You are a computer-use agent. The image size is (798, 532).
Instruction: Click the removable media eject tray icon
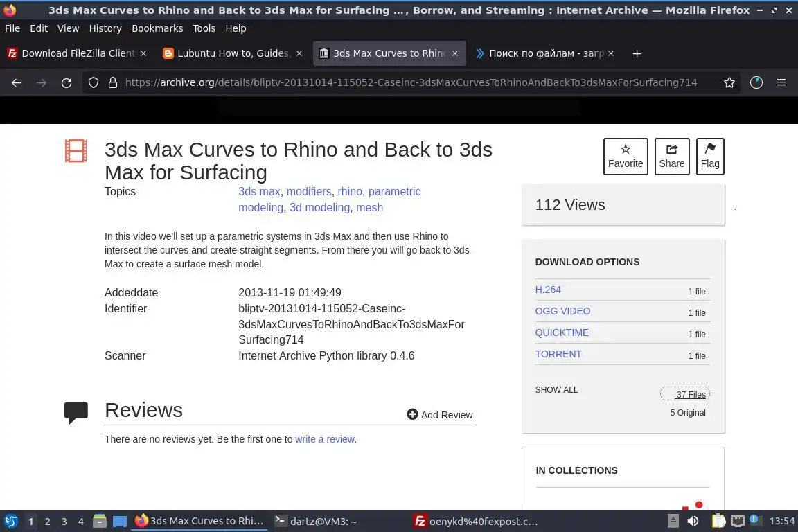pos(673,521)
